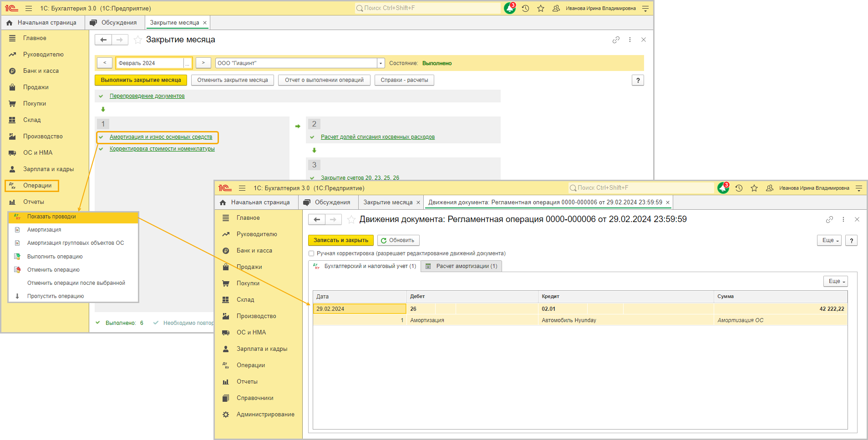Open Справочники in front window sidebar

(x=255, y=398)
